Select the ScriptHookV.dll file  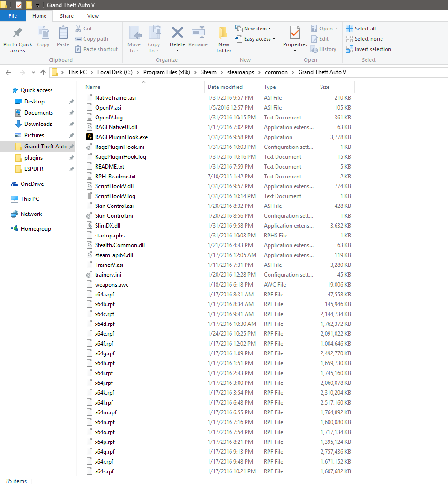tap(114, 186)
